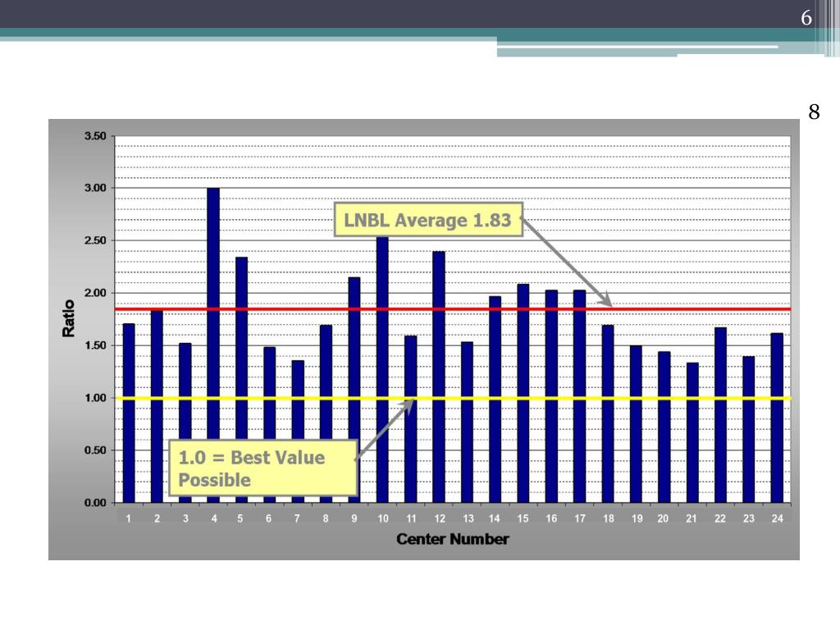Click x-axis label 18
840x630 pixels.
(609, 518)
